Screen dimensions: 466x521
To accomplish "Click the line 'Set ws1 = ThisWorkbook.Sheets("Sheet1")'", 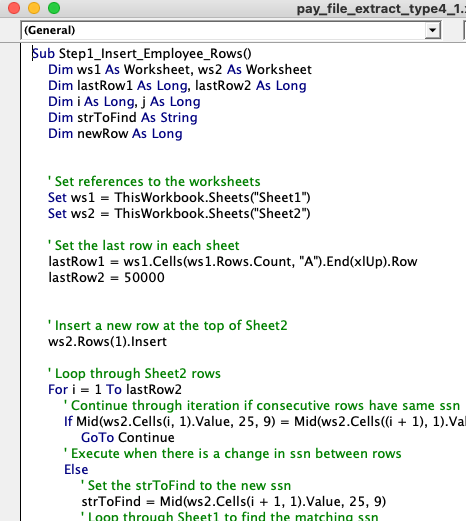I will point(179,198).
